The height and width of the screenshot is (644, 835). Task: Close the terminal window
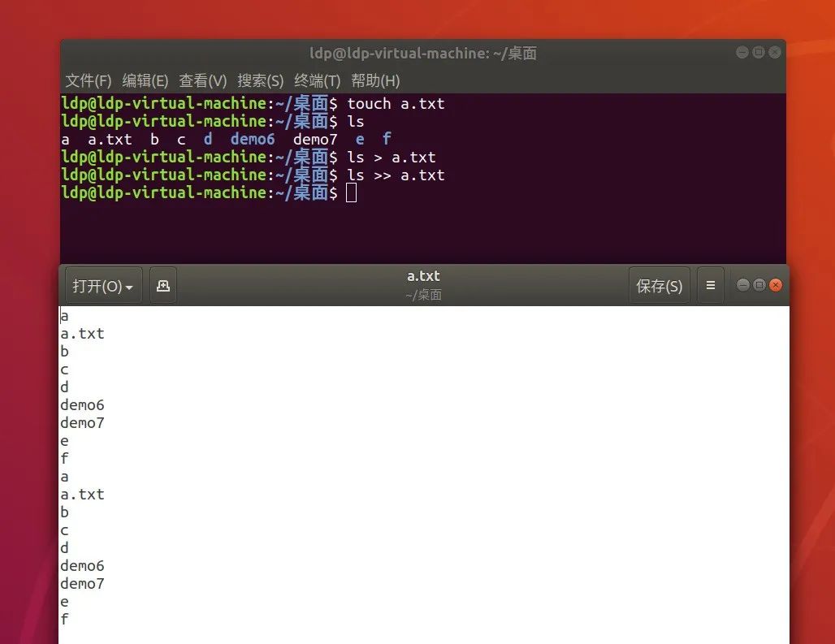click(776, 52)
